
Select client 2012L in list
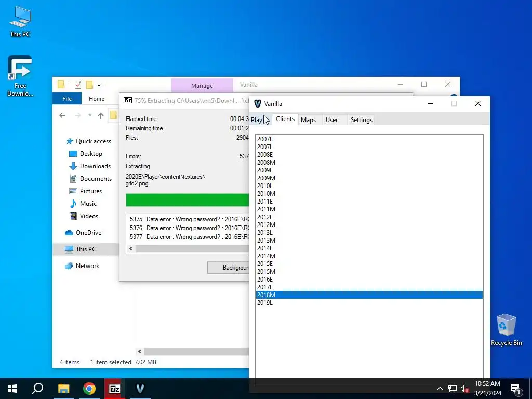(x=369, y=217)
